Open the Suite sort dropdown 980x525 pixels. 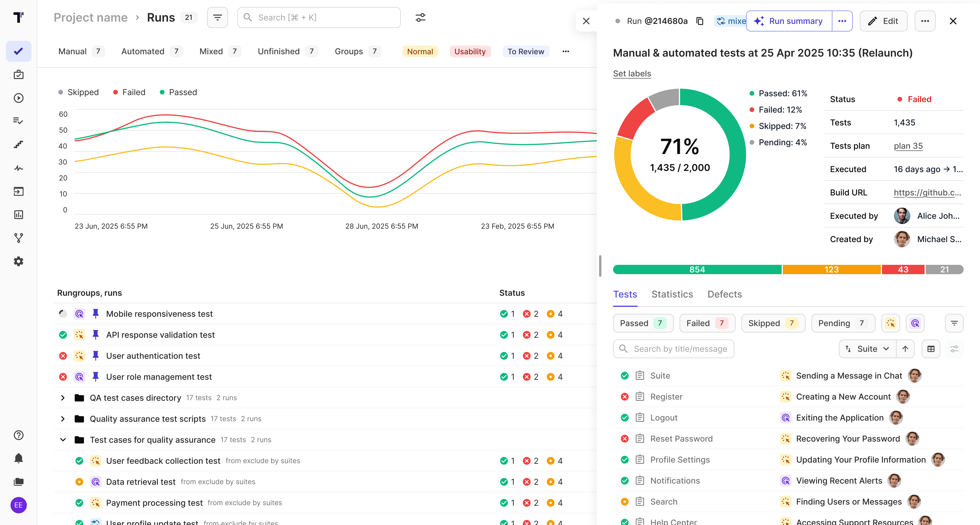click(x=867, y=349)
